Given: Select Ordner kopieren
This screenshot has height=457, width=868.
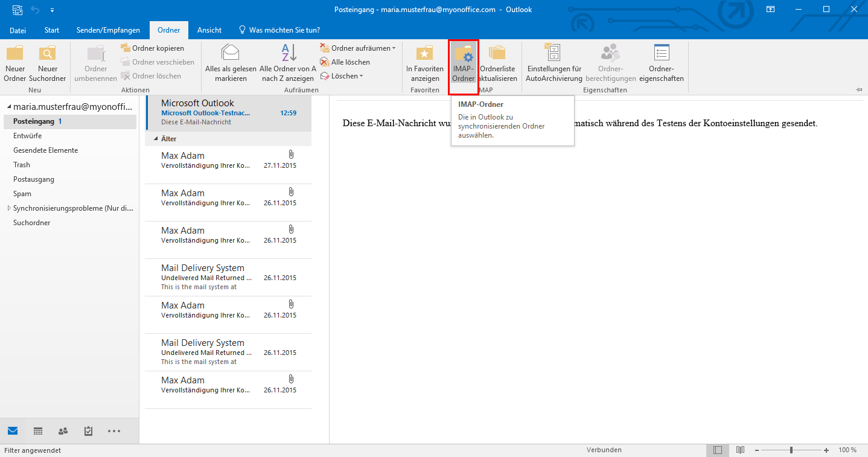Looking at the screenshot, I should 152,48.
